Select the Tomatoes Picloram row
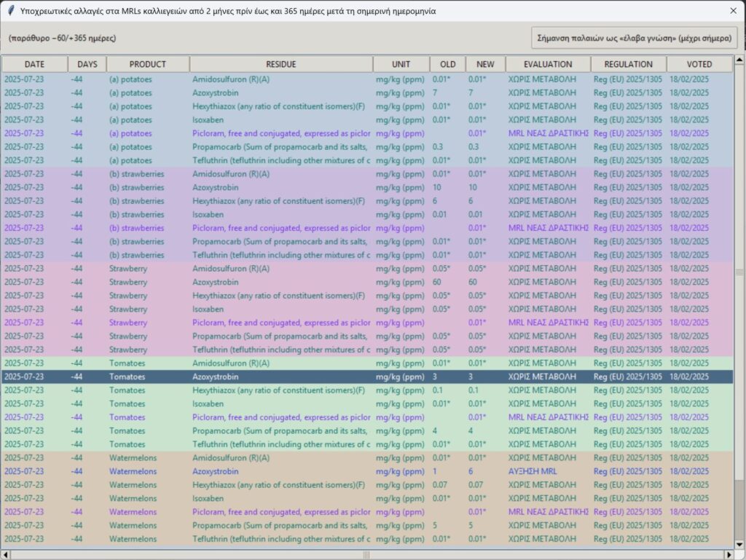 click(x=367, y=417)
